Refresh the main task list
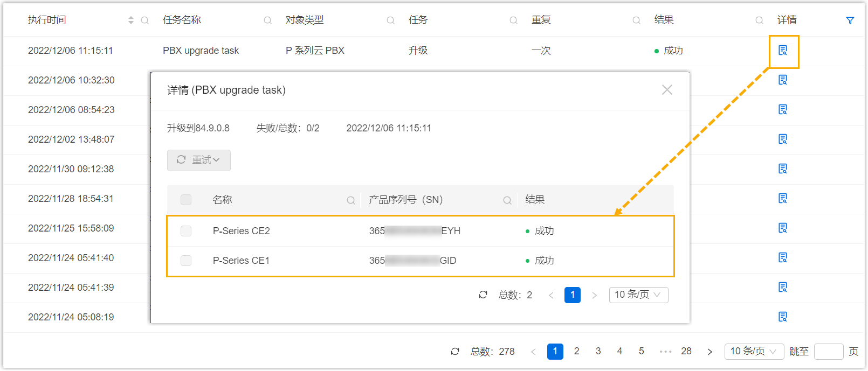The height and width of the screenshot is (371, 868). click(x=455, y=352)
